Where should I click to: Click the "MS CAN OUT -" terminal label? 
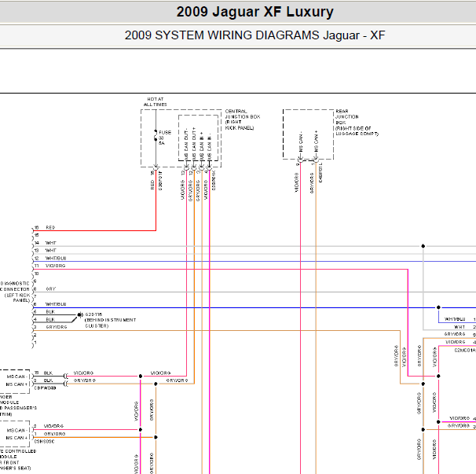pyautogui.click(x=186, y=143)
